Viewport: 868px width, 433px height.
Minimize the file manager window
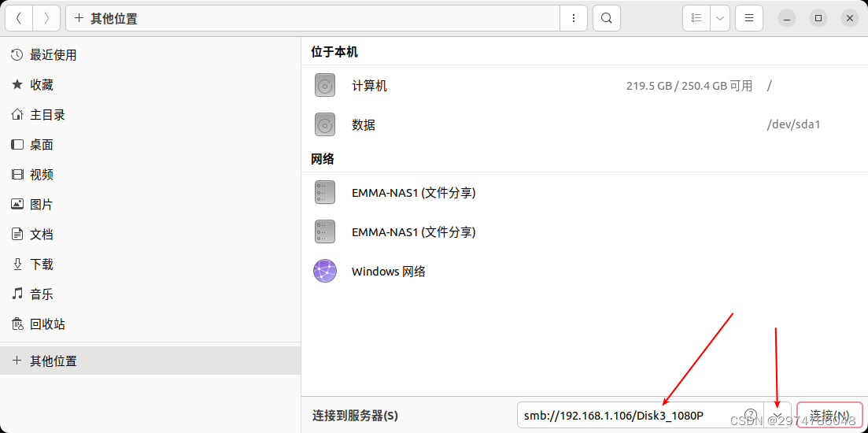(787, 18)
